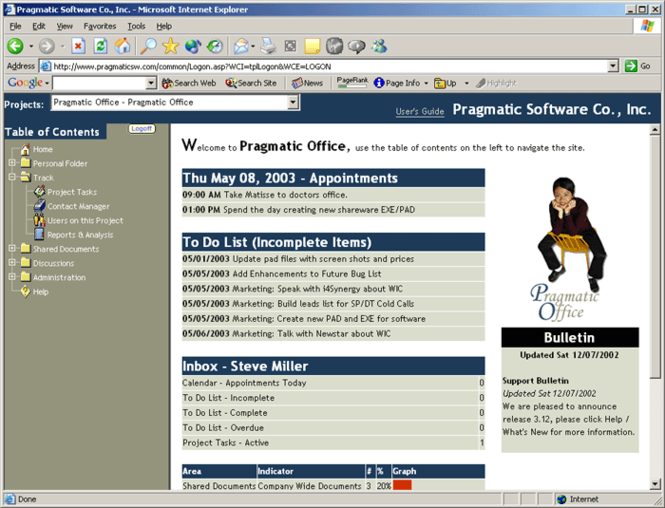Open the Favorites menu

click(x=100, y=26)
